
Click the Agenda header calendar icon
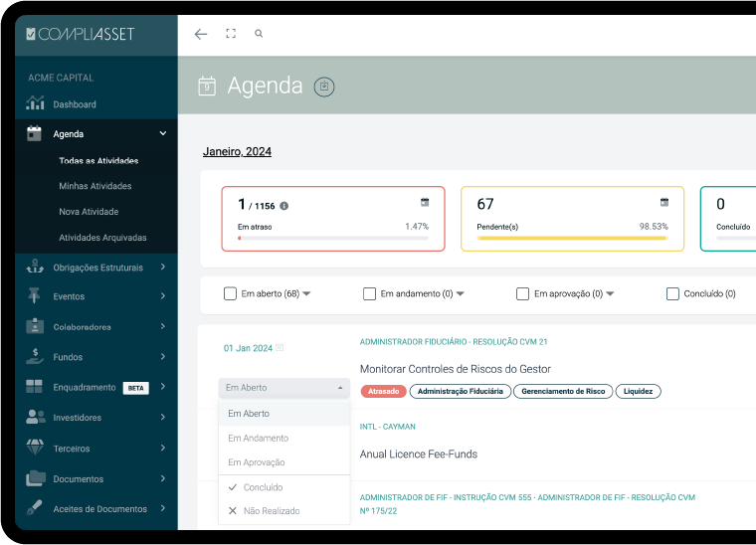click(207, 87)
